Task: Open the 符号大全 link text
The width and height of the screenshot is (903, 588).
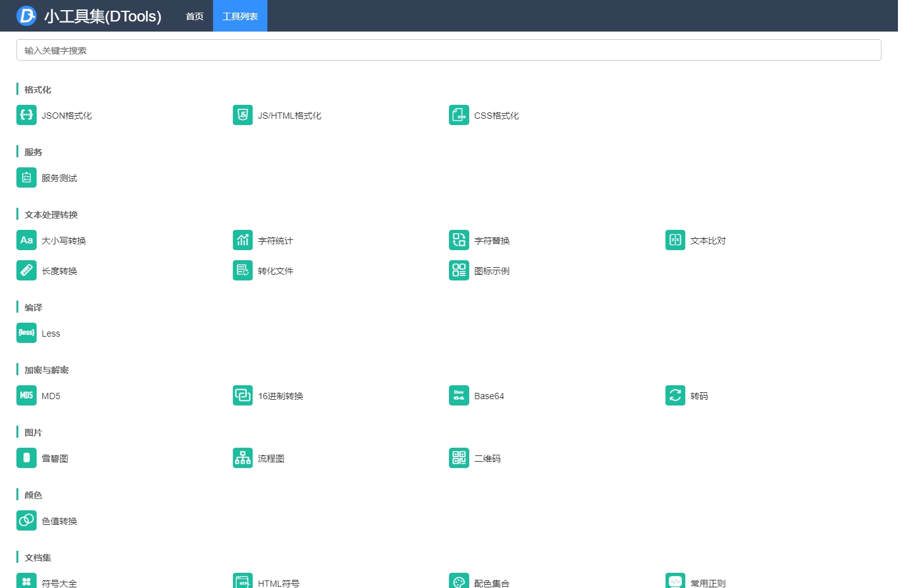Action: click(59, 583)
